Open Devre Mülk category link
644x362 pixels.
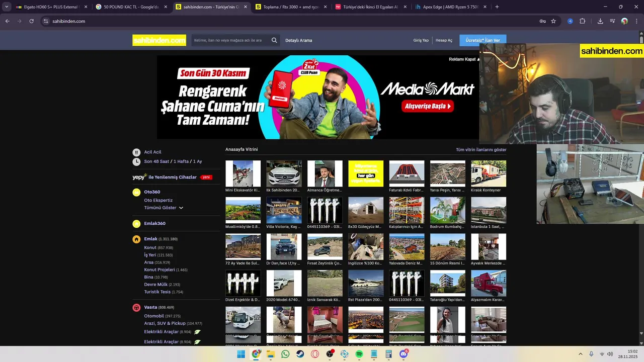155,285
